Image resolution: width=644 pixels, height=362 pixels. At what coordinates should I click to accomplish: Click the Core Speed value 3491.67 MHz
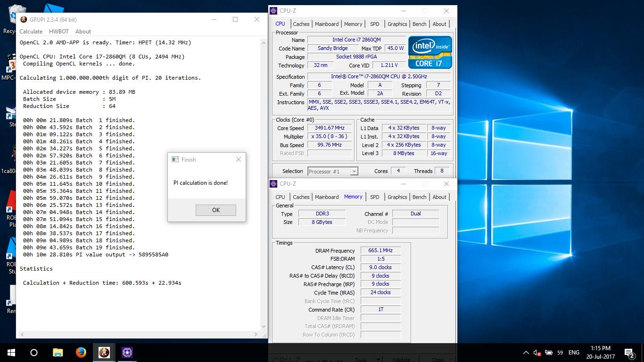coord(330,128)
